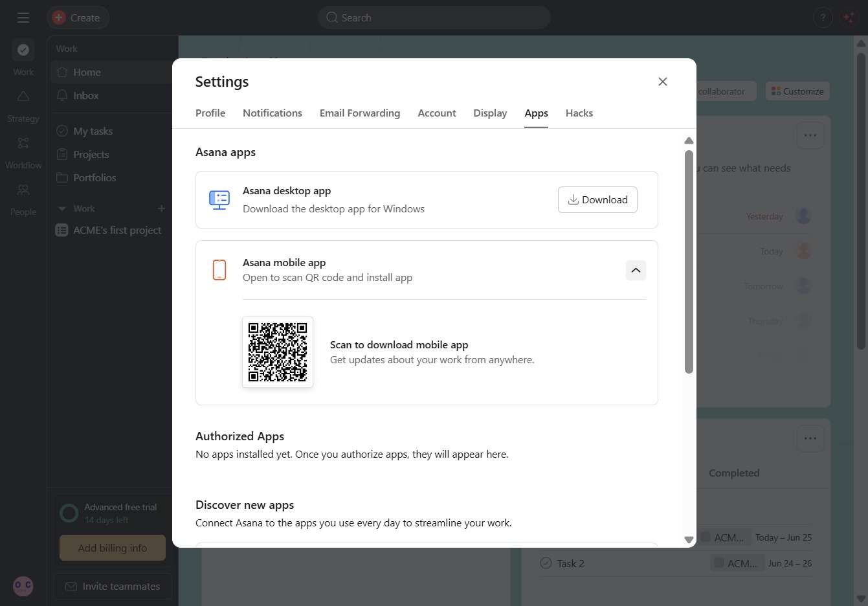This screenshot has width=868, height=606.
Task: Open the Asana AI sparkle icon
Action: pos(849,18)
